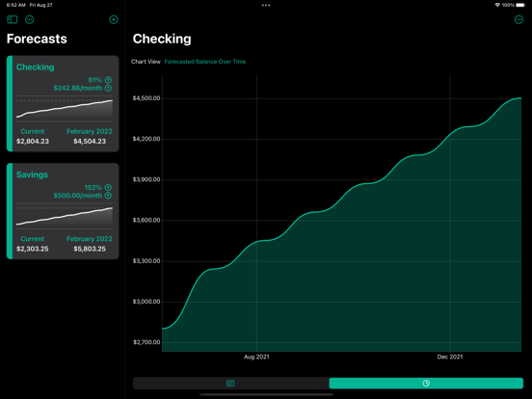Tap the $500.00/month arrow icon
This screenshot has width=532, height=399.
click(108, 196)
